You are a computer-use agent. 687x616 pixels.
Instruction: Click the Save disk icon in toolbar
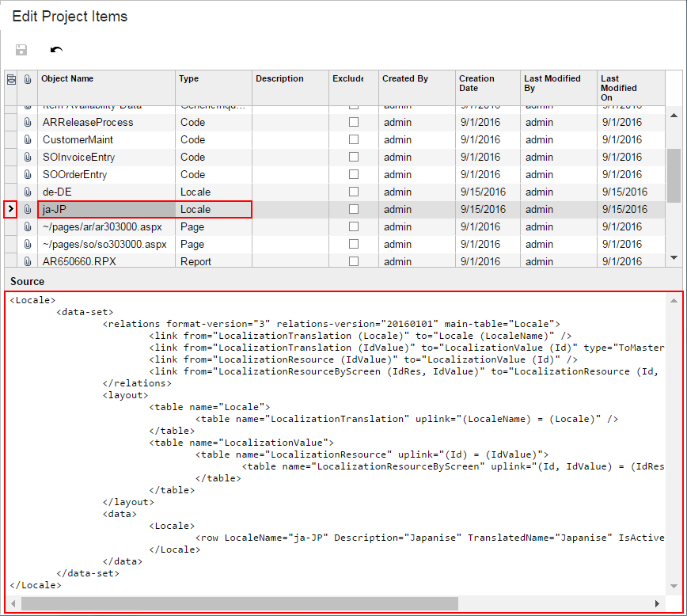[x=21, y=50]
